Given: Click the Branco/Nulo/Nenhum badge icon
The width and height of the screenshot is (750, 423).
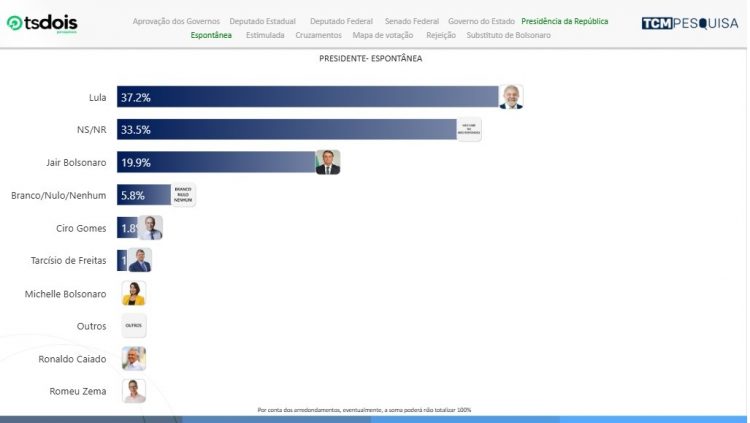Looking at the screenshot, I should point(182,195).
